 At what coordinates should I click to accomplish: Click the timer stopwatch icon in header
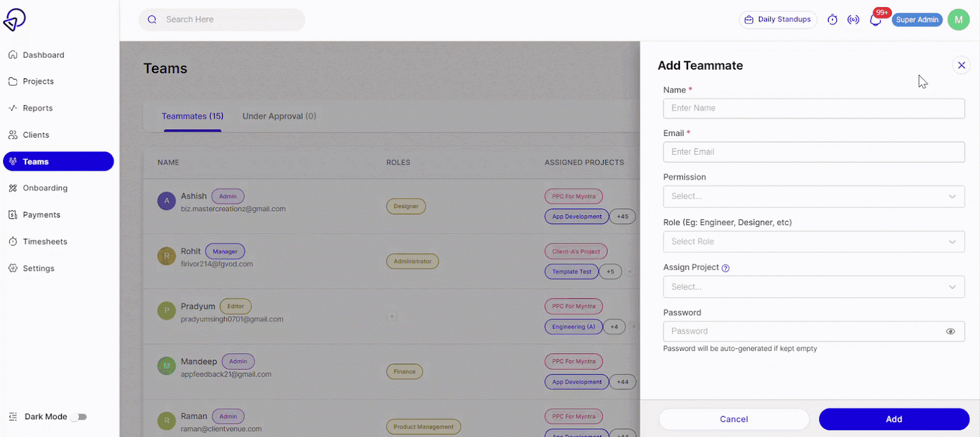pyautogui.click(x=832, y=20)
